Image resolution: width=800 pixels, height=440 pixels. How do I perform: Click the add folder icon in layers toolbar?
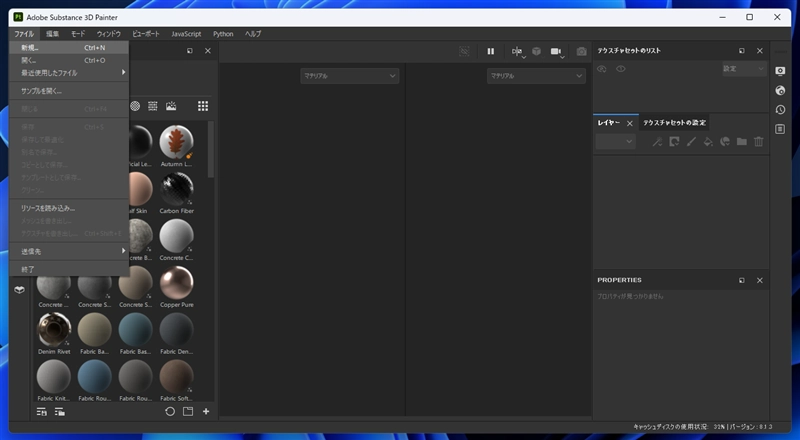pyautogui.click(x=742, y=142)
